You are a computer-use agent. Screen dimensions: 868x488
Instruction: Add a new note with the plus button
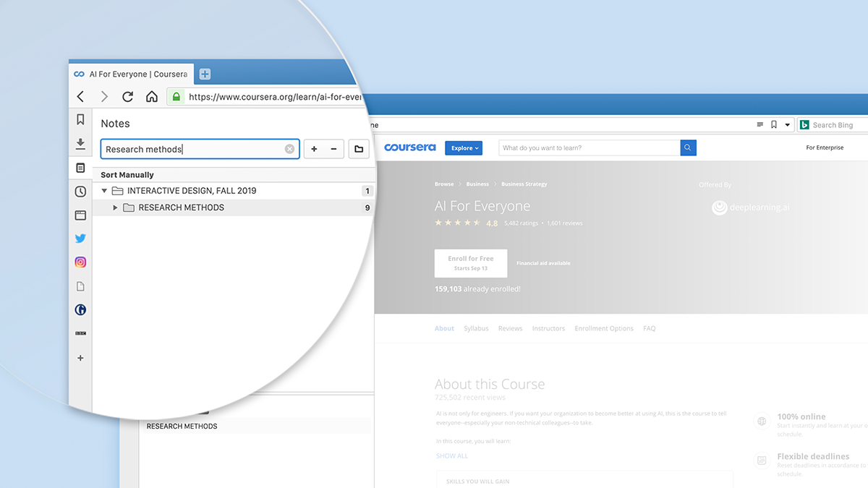coord(314,149)
